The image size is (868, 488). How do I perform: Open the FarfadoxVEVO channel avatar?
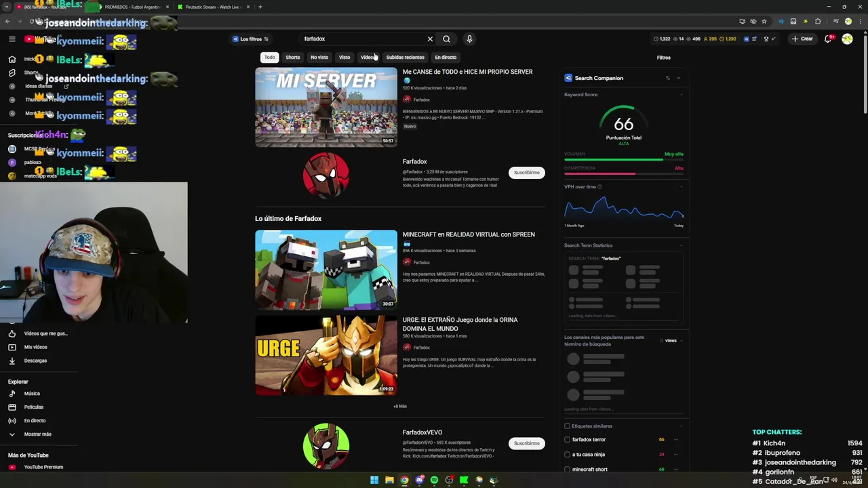(x=326, y=446)
